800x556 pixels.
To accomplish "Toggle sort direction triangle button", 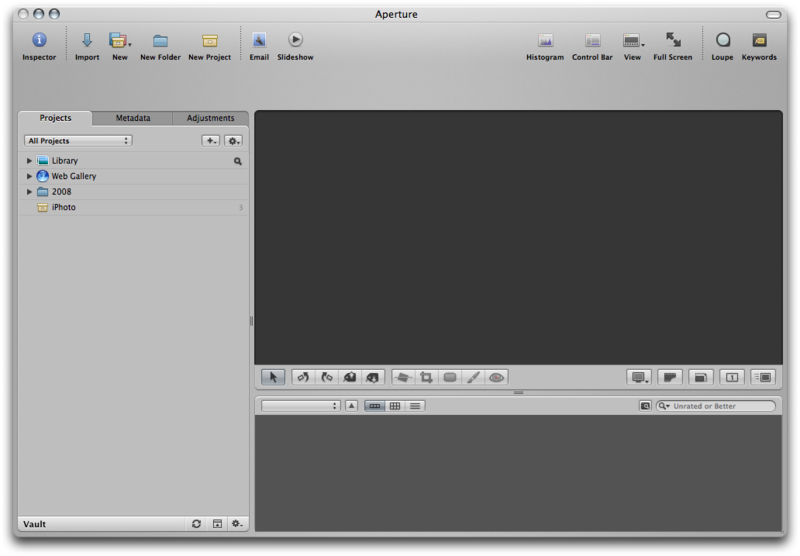I will [x=352, y=406].
